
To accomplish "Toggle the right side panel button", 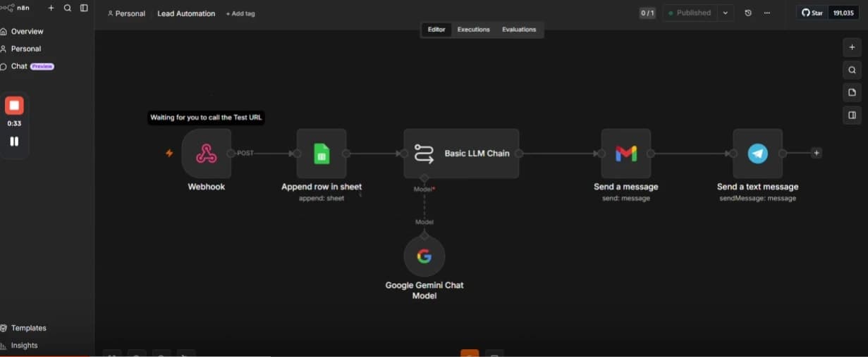I will coord(852,115).
